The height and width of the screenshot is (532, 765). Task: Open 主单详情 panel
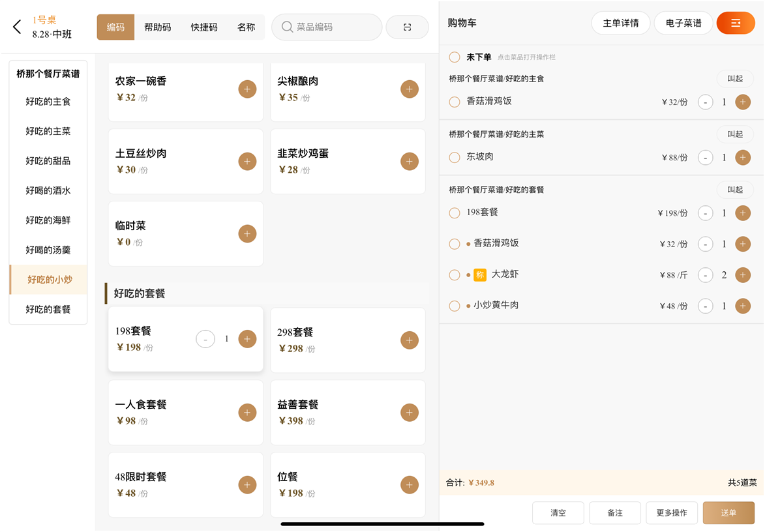[x=620, y=23]
